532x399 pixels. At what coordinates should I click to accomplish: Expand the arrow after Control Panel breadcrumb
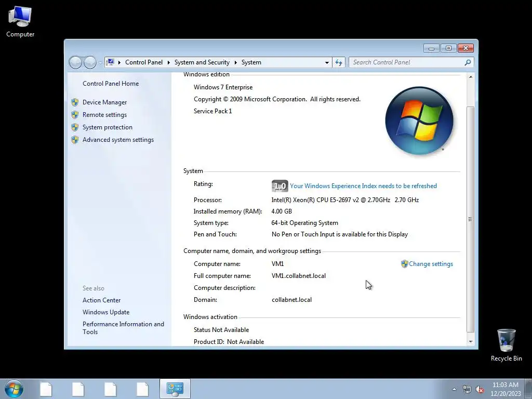pos(169,62)
